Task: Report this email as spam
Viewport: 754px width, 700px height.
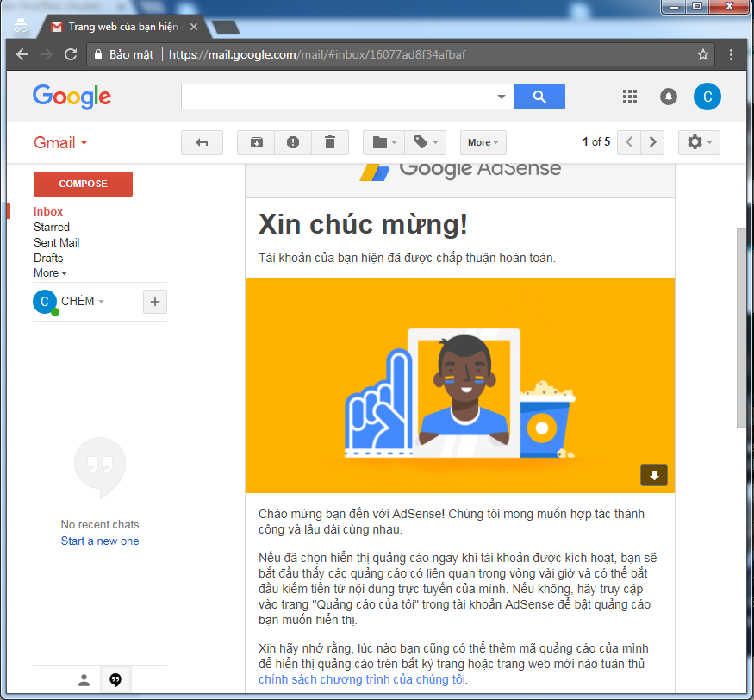Action: click(x=293, y=142)
